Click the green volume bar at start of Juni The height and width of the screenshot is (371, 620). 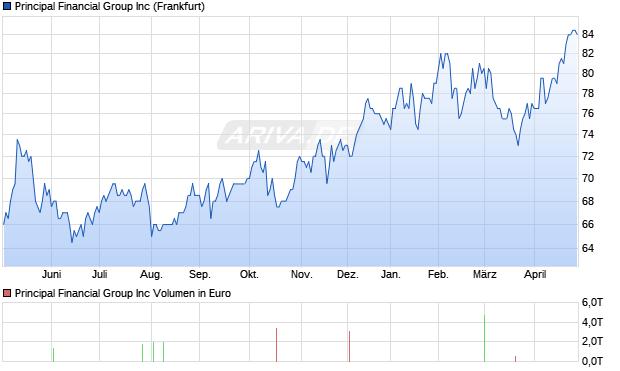click(x=53, y=355)
